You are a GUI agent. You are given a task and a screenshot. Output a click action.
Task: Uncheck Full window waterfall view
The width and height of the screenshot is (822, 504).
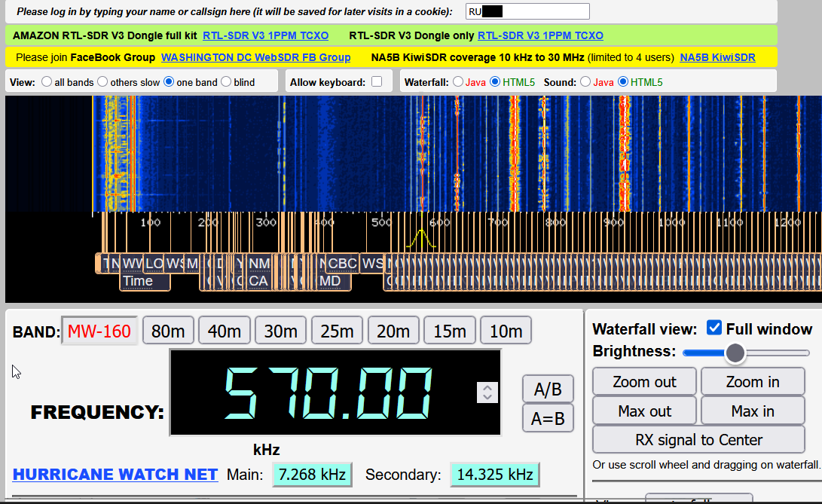tap(714, 328)
